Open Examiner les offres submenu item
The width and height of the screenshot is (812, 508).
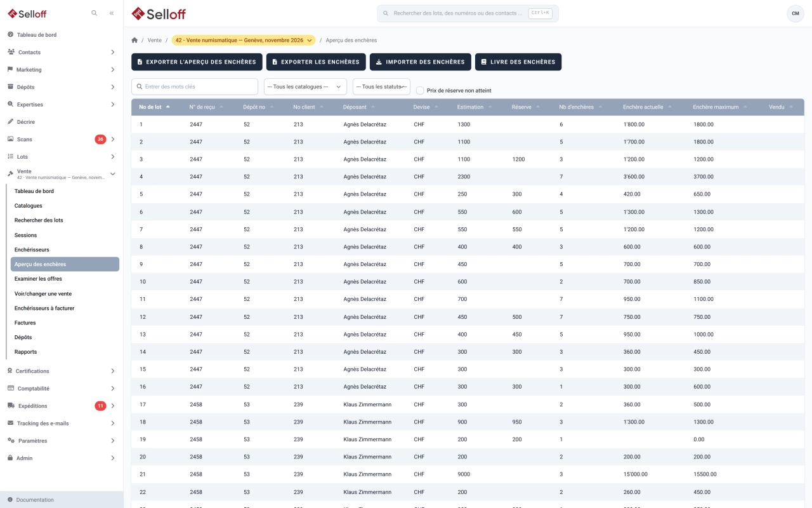38,279
